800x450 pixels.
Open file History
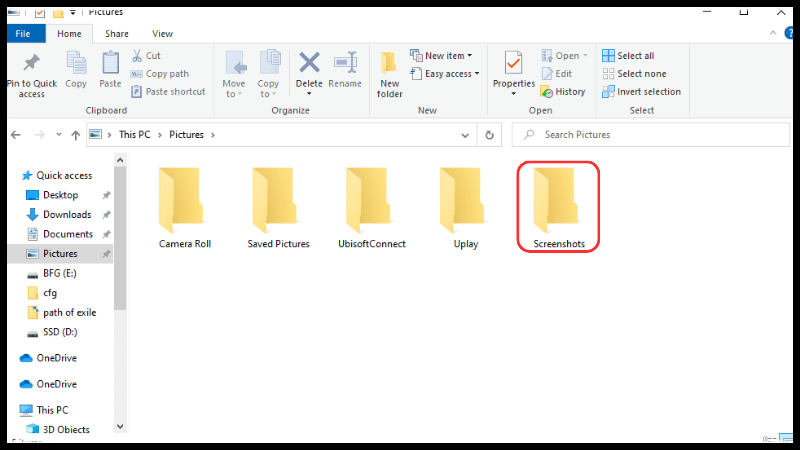click(x=563, y=92)
